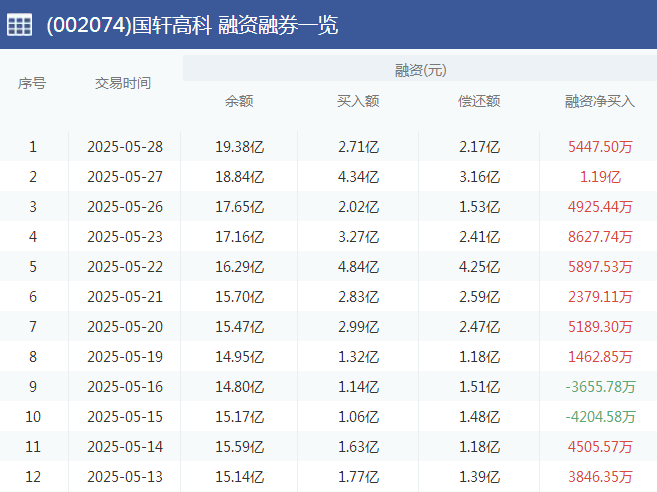
Task: Click net buy value 3846.35万
Action: [600, 477]
